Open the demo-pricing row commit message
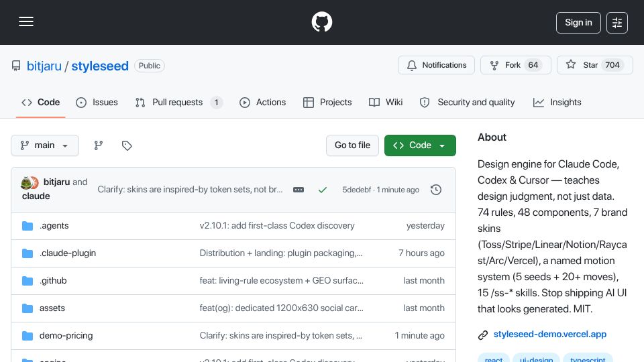 pyautogui.click(x=281, y=336)
